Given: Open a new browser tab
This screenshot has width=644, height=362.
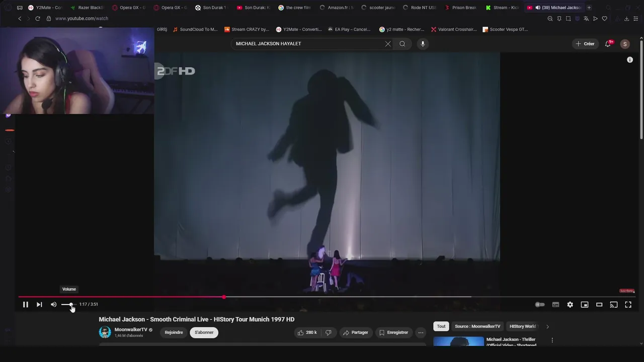Looking at the screenshot, I should pos(589,8).
